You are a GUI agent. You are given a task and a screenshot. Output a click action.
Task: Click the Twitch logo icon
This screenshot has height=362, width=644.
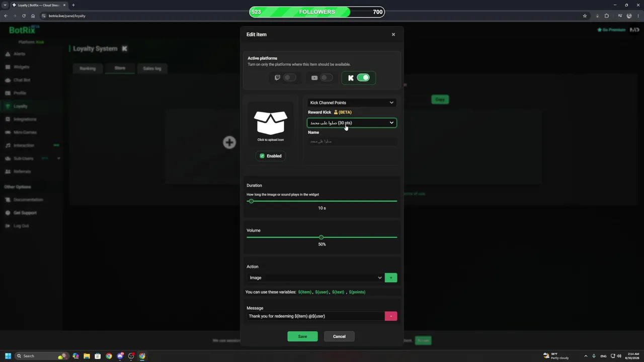(277, 77)
